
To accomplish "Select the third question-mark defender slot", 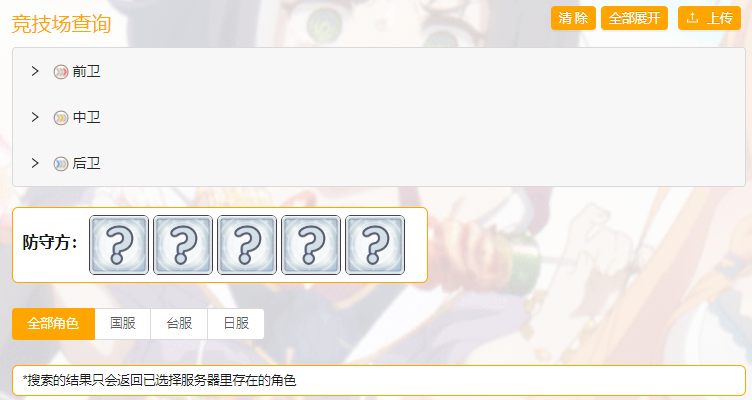I will click(247, 245).
